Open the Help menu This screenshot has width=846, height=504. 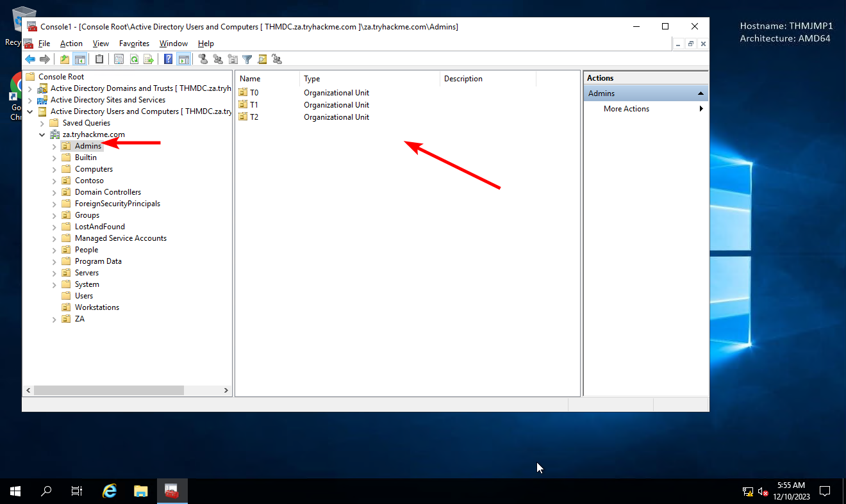(206, 44)
